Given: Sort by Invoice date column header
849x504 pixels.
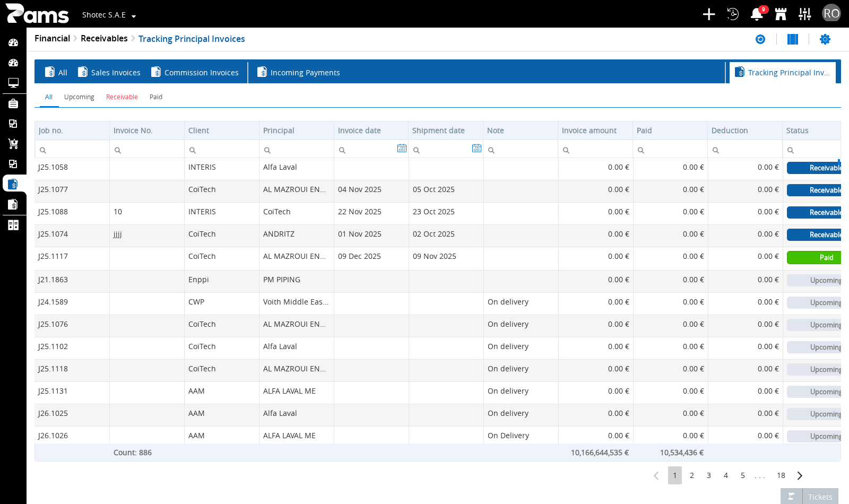Looking at the screenshot, I should pyautogui.click(x=371, y=131).
